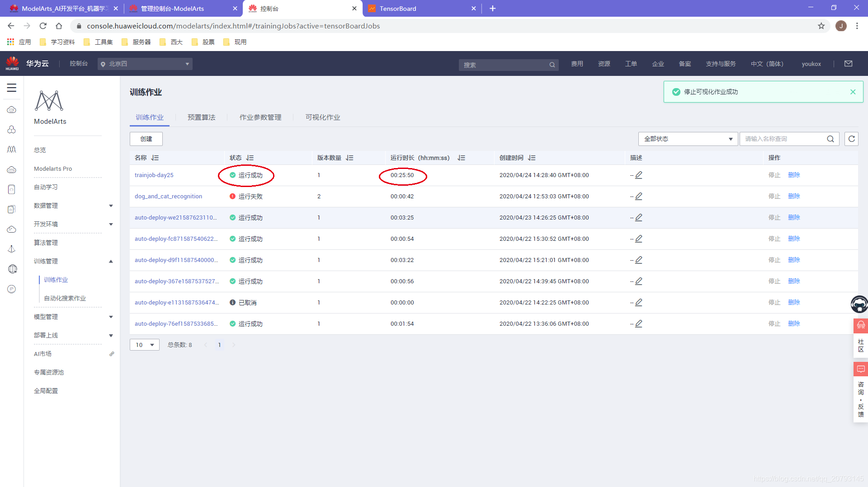The image size is (868, 487).
Task: Edit description of auto-deploy-fc871587540622 job
Action: click(639, 239)
